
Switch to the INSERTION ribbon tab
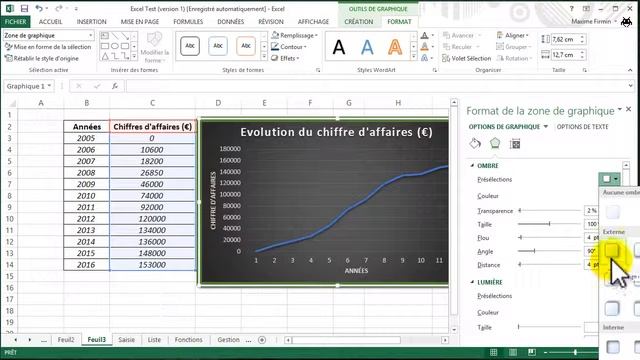[91, 22]
